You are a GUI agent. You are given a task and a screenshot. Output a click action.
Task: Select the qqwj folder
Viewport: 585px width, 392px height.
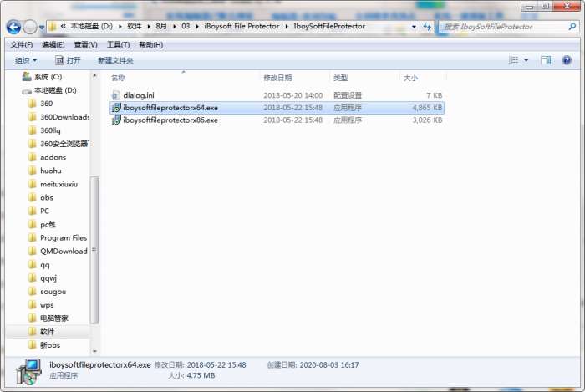point(43,277)
